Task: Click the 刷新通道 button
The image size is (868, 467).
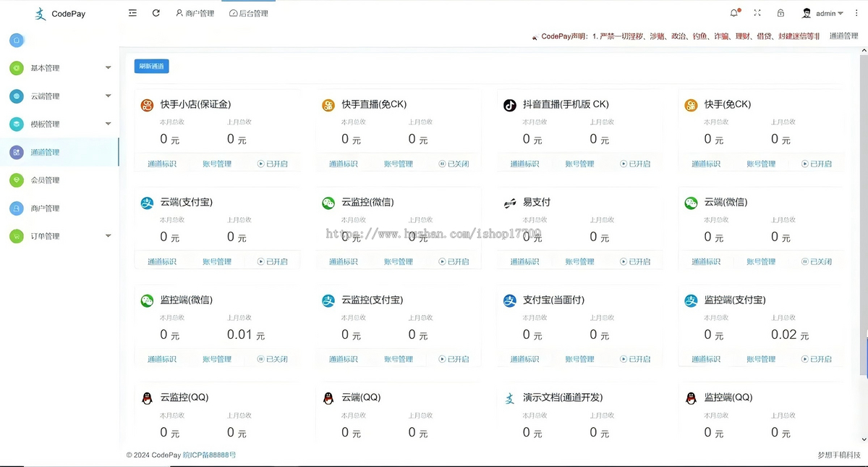Action: 151,67
